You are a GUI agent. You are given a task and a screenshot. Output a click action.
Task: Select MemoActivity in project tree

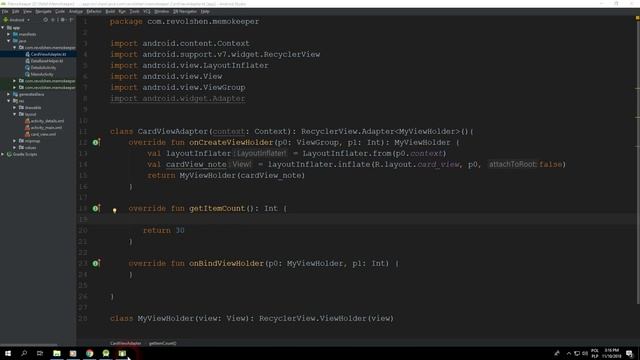(x=39, y=74)
